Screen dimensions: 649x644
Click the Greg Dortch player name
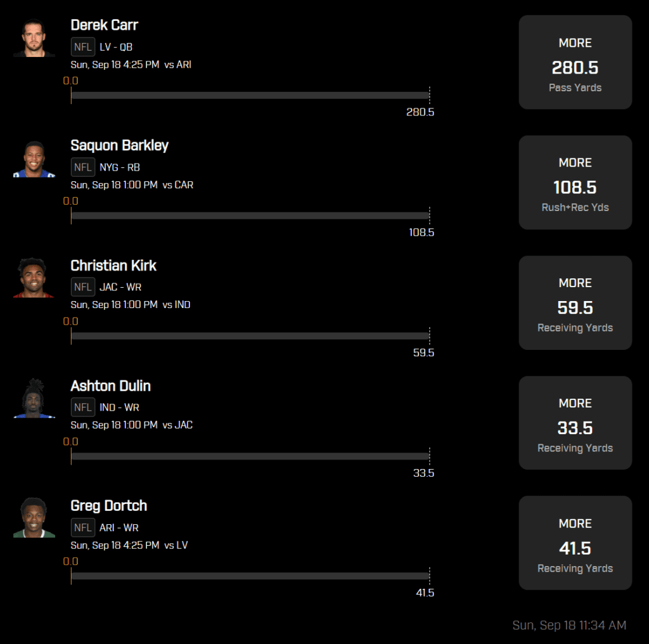(x=109, y=506)
